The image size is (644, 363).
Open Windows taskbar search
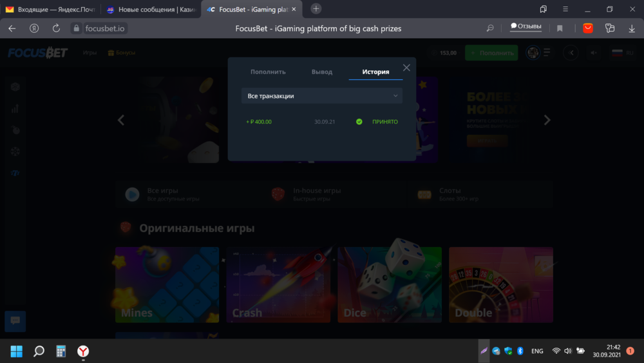pos(39,351)
